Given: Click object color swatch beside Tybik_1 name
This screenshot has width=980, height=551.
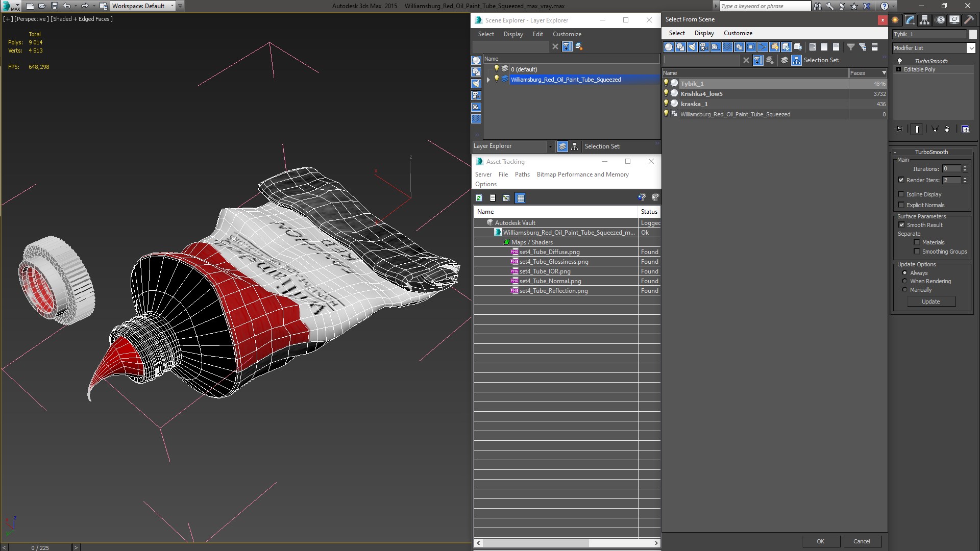Looking at the screenshot, I should [x=973, y=34].
